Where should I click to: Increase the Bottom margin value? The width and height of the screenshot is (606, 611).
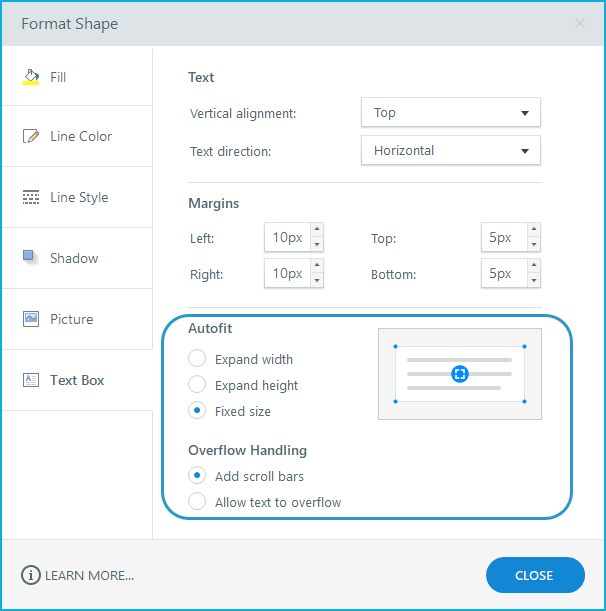click(x=534, y=265)
